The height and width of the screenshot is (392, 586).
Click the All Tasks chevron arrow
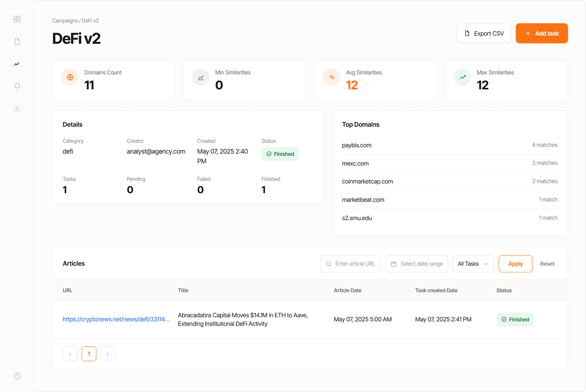tap(486, 264)
